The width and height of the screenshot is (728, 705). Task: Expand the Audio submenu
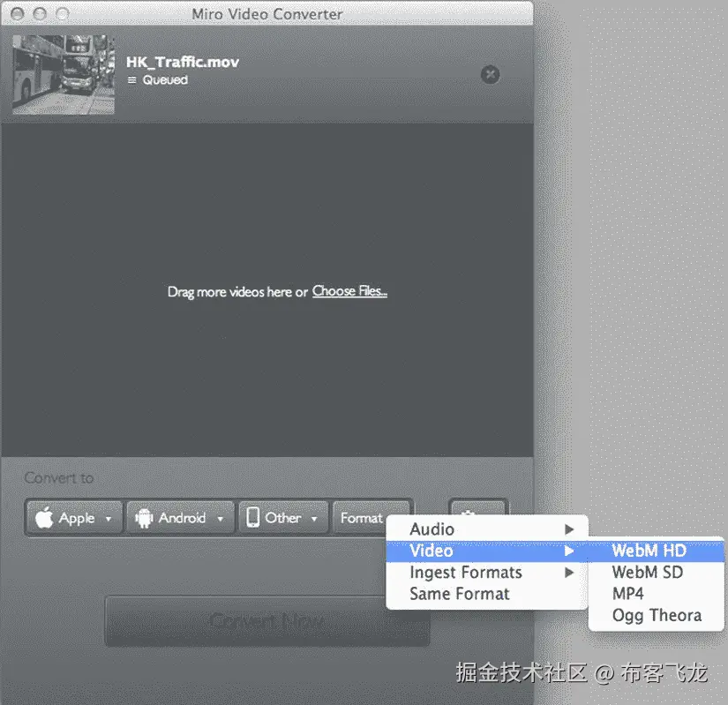point(487,529)
